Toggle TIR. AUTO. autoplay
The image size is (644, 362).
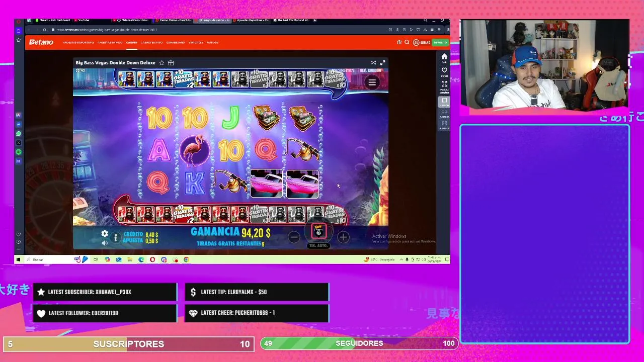(x=318, y=245)
